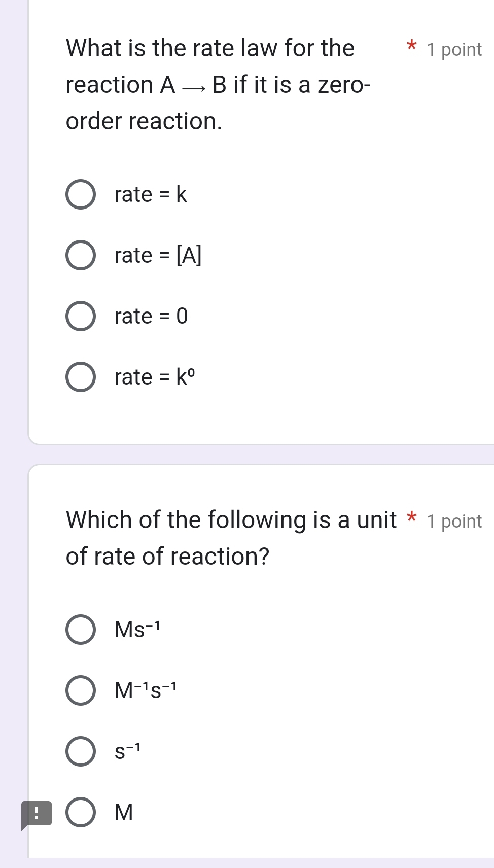Click the '1 point' label on question two
This screenshot has width=494, height=868.
coord(454,520)
